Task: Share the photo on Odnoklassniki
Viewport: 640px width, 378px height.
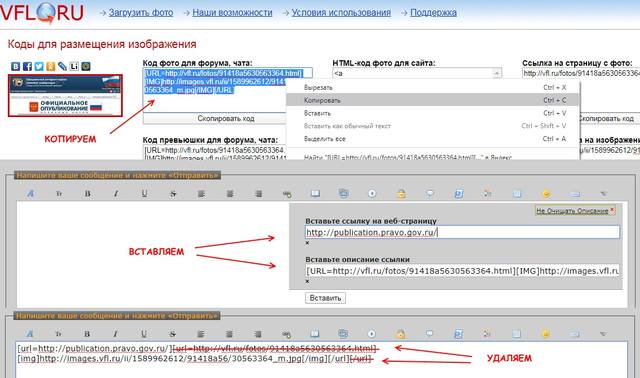Action: coord(51,66)
